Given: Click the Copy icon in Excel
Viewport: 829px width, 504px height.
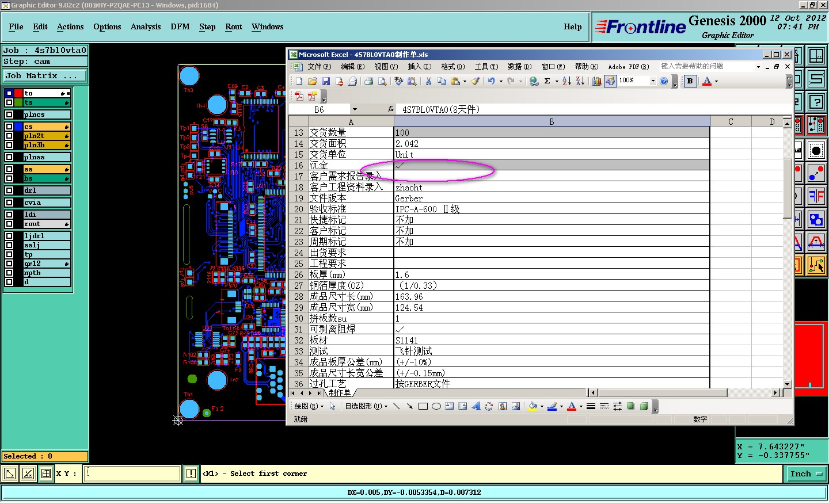Looking at the screenshot, I should pos(442,81).
